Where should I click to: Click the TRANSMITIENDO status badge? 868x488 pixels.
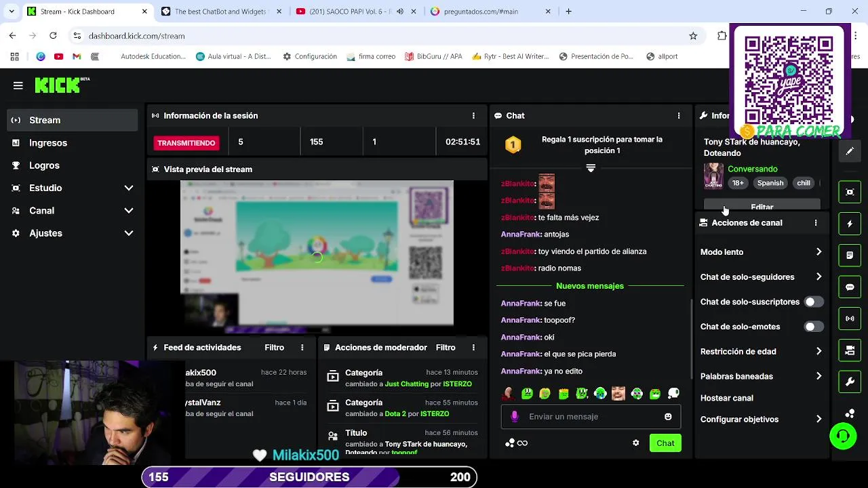(186, 143)
